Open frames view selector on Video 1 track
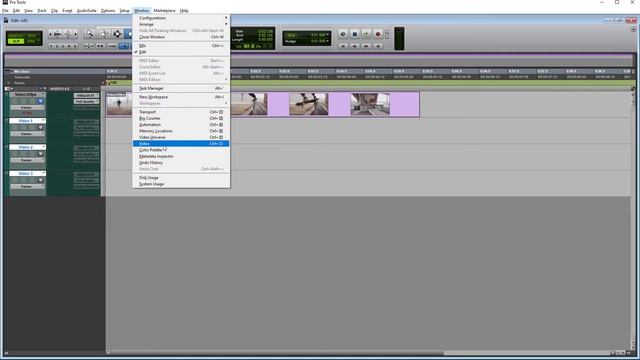 click(x=27, y=134)
